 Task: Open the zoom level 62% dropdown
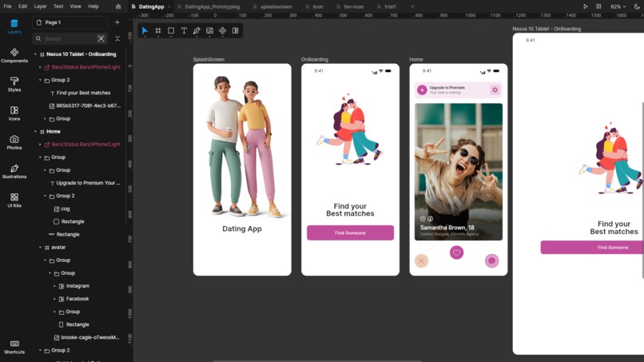(618, 6)
